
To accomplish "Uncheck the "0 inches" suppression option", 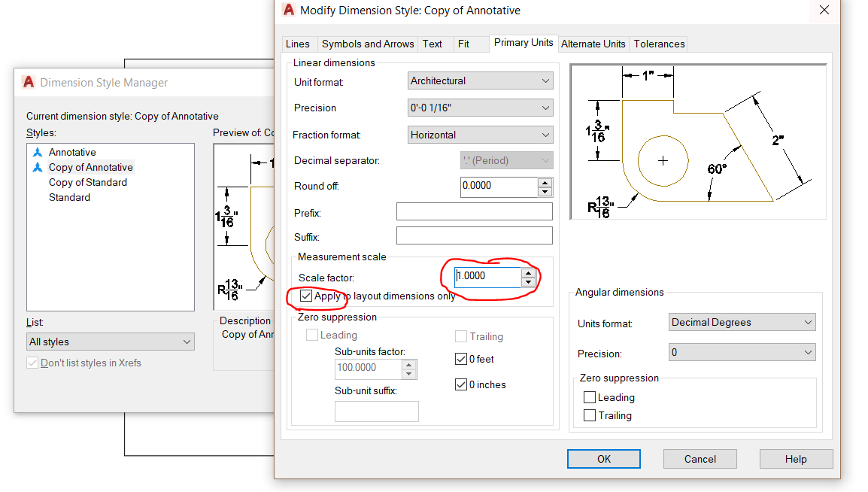I will (x=461, y=384).
